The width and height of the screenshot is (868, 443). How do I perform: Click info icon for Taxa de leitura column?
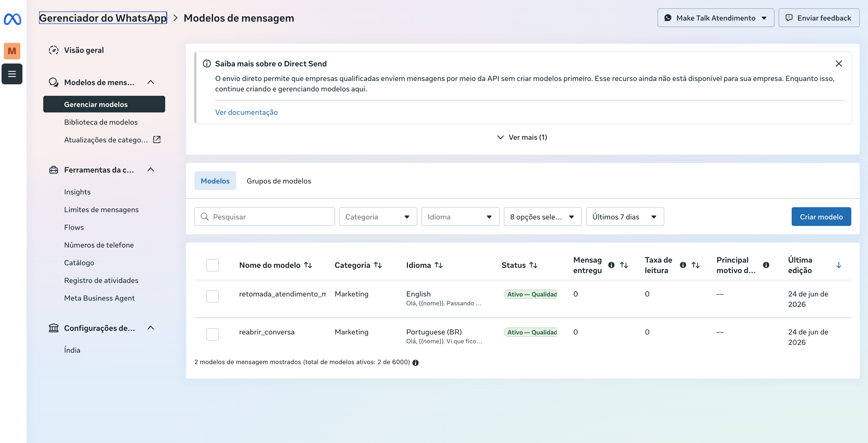coord(683,265)
